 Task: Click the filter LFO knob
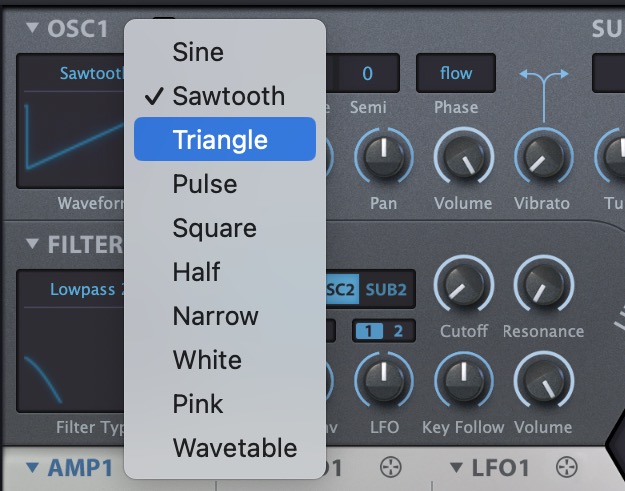384,384
